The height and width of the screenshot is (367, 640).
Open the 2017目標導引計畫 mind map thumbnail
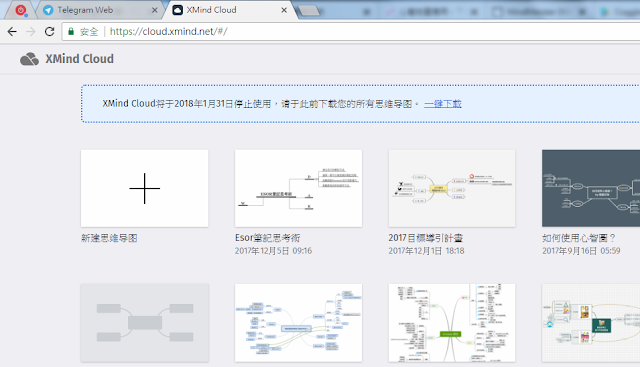tap(452, 188)
